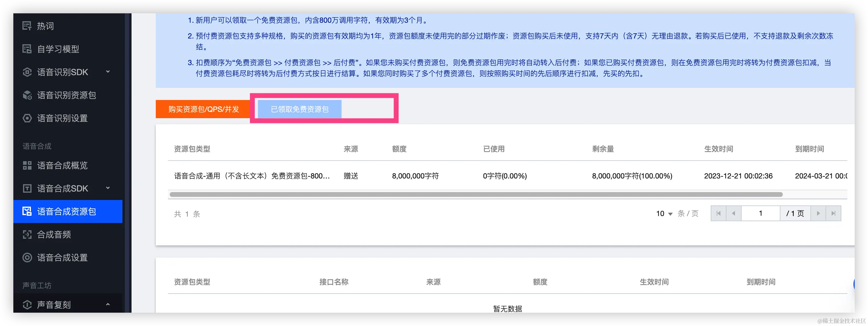Go to the first page of results

click(718, 213)
